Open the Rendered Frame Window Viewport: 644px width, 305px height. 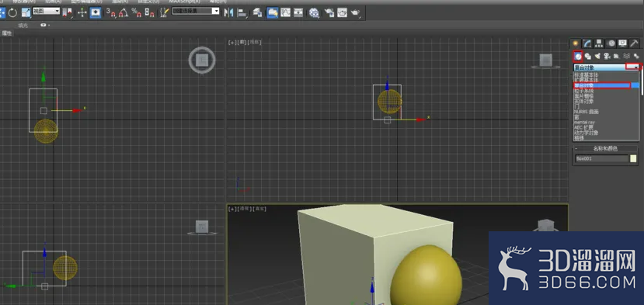coord(342,12)
